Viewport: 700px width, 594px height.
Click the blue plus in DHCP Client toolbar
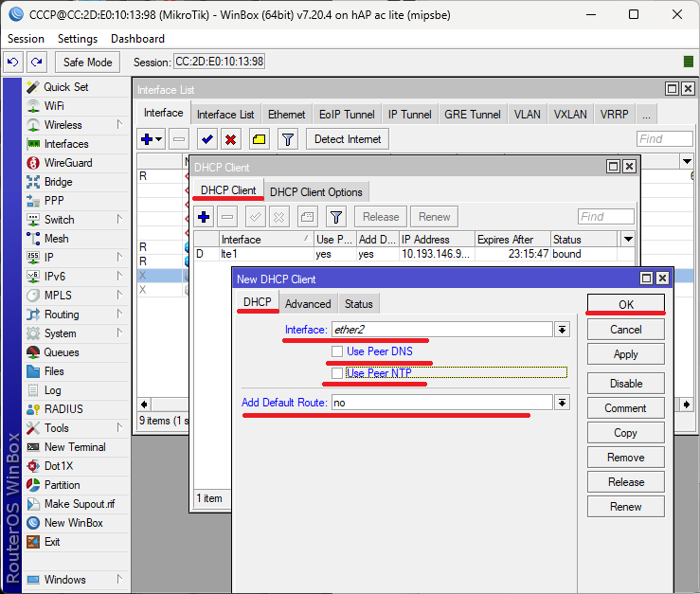pyautogui.click(x=205, y=216)
